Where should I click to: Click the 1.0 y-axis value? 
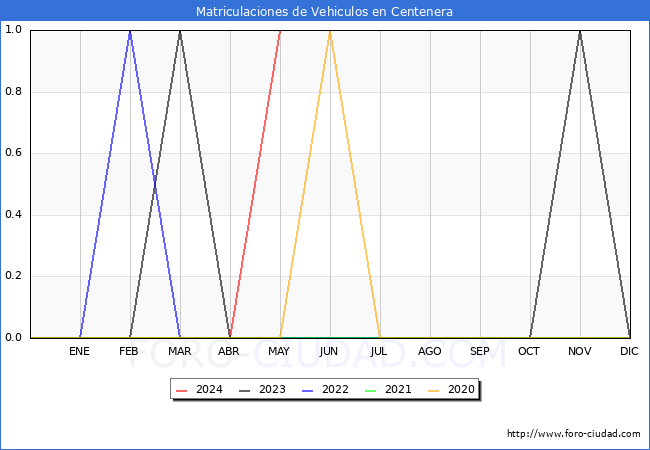pyautogui.click(x=13, y=30)
